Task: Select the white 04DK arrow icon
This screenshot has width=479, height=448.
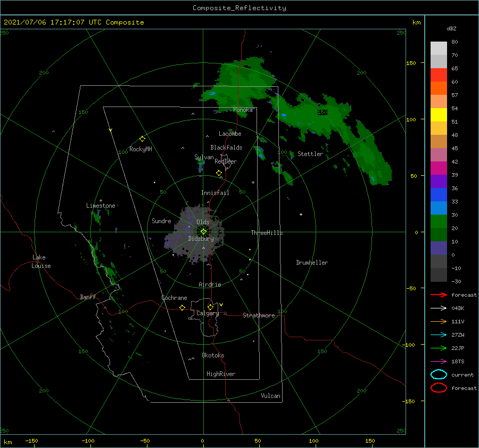Action: pyautogui.click(x=439, y=308)
